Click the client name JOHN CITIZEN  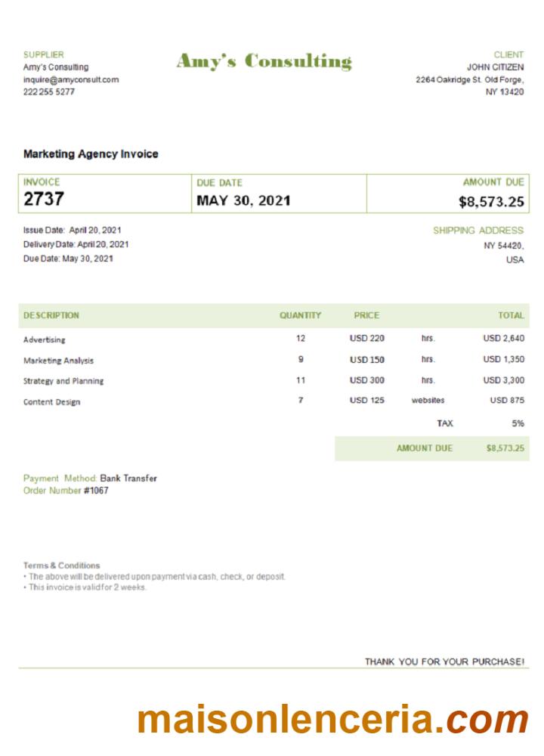[x=495, y=67]
